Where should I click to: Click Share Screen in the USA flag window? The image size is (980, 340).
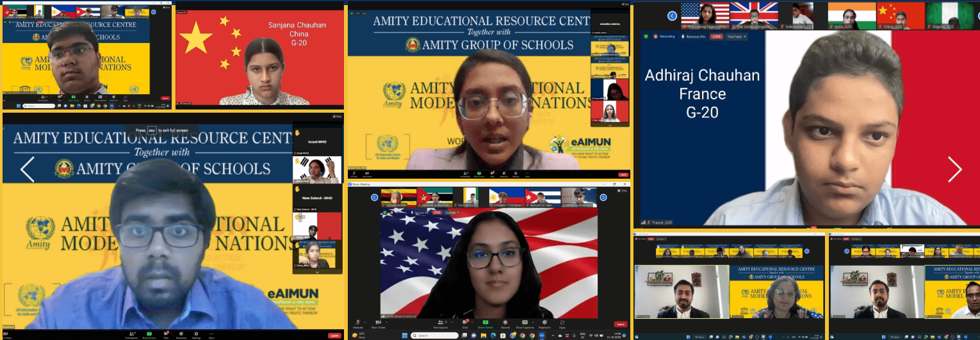486,325
